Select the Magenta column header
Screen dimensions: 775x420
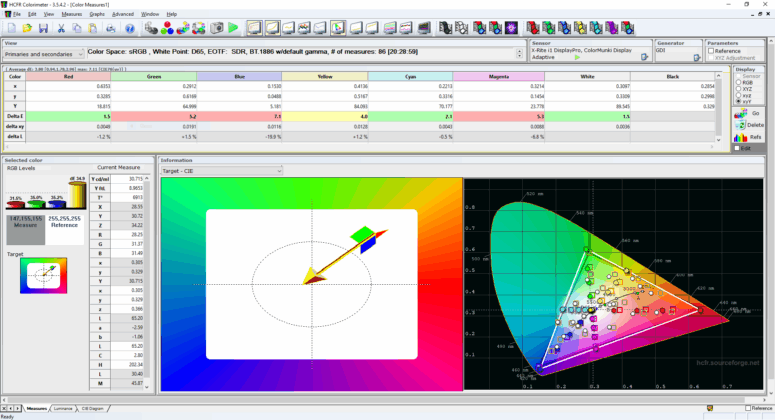(x=499, y=77)
